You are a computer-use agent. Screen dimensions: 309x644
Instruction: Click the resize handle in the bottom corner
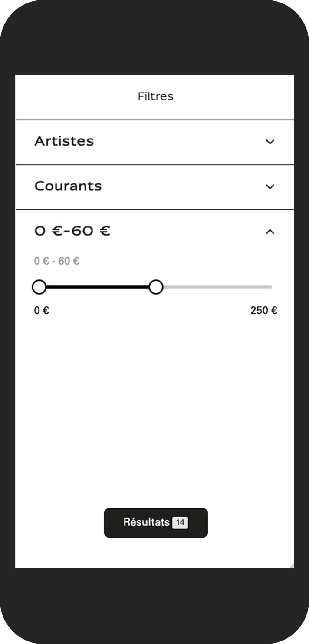pos(291,566)
